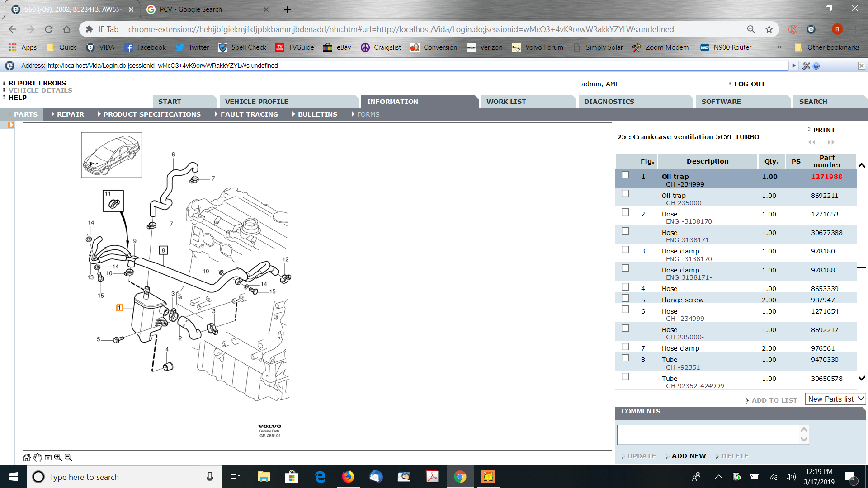Viewport: 868px width, 488px height.
Task: Click the zoom in magnifier icon
Action: [58, 458]
